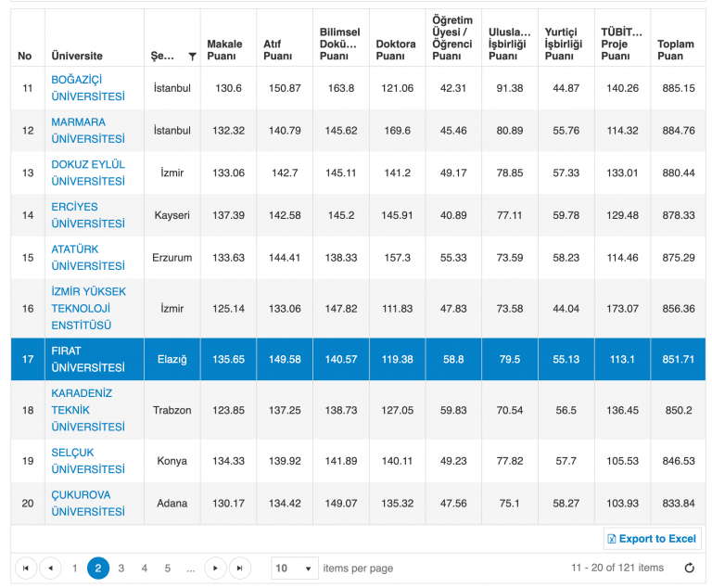Open DOKUZ EYLÜL ÜNİVERSİTESİ link

coord(88,173)
